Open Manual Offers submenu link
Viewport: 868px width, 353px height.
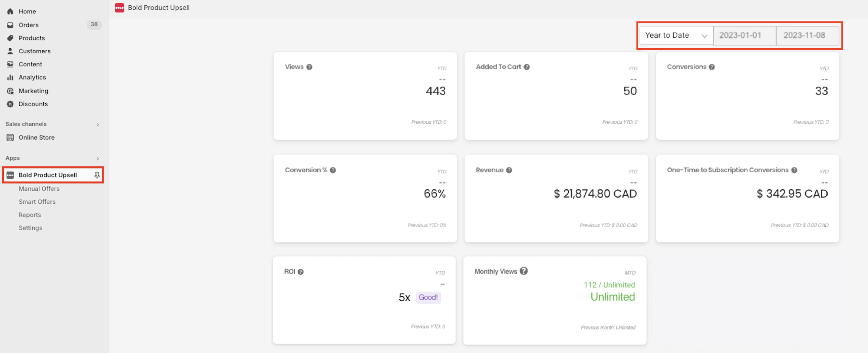coord(39,189)
